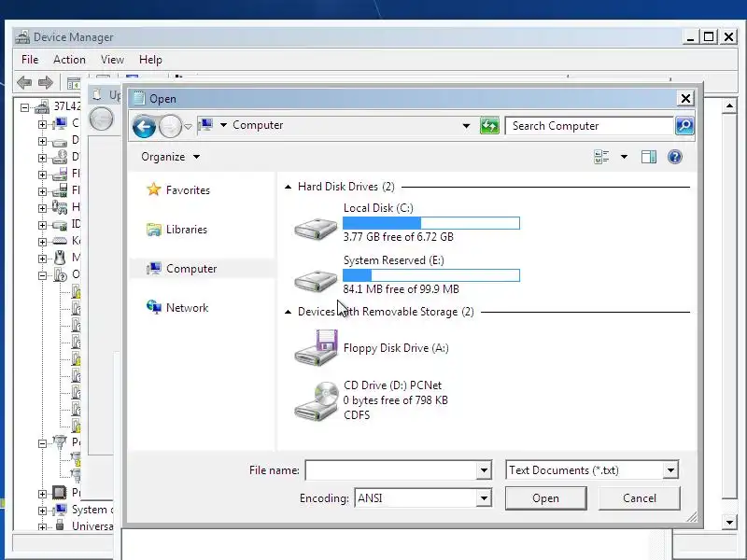The width and height of the screenshot is (747, 560).
Task: Open recent pages dropdown beside forward arrow
Action: [x=189, y=127]
